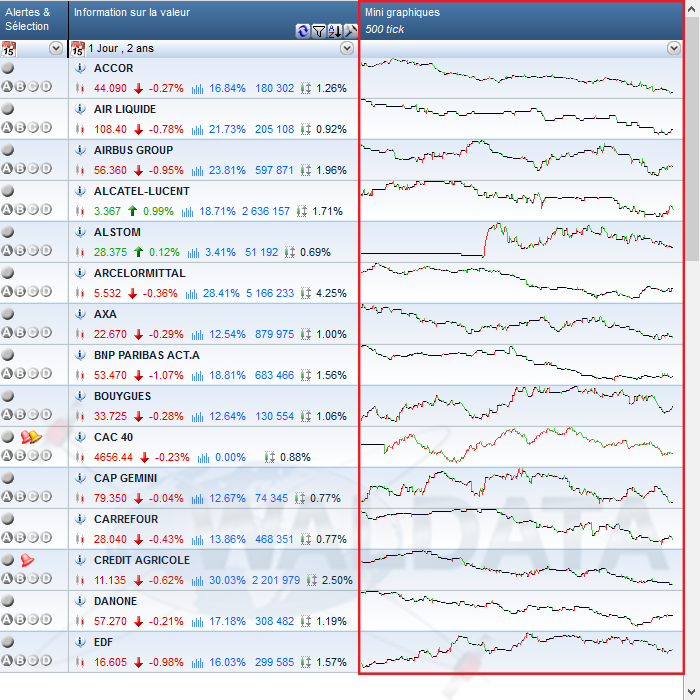Click volume bars icon in DANONE row

pos(197,621)
